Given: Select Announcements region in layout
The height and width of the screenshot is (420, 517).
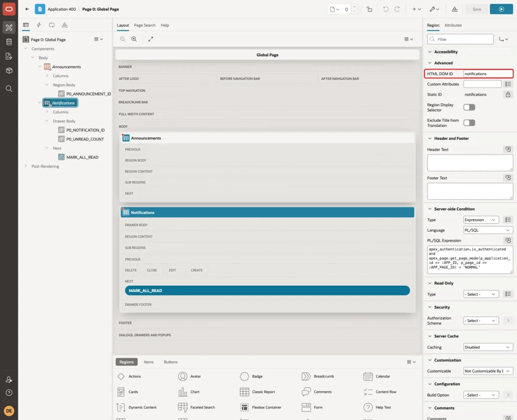Looking at the screenshot, I should tap(268, 138).
